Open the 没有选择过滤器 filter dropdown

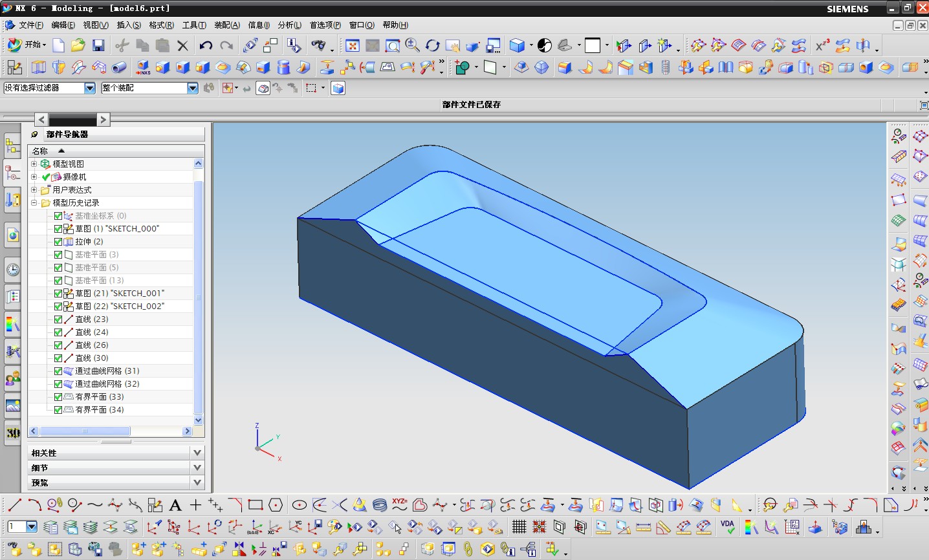coord(90,88)
